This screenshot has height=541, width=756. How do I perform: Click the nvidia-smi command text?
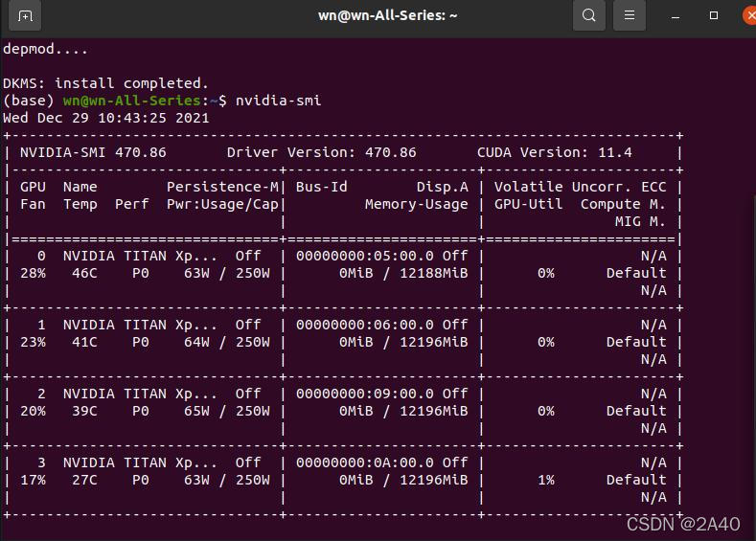278,101
